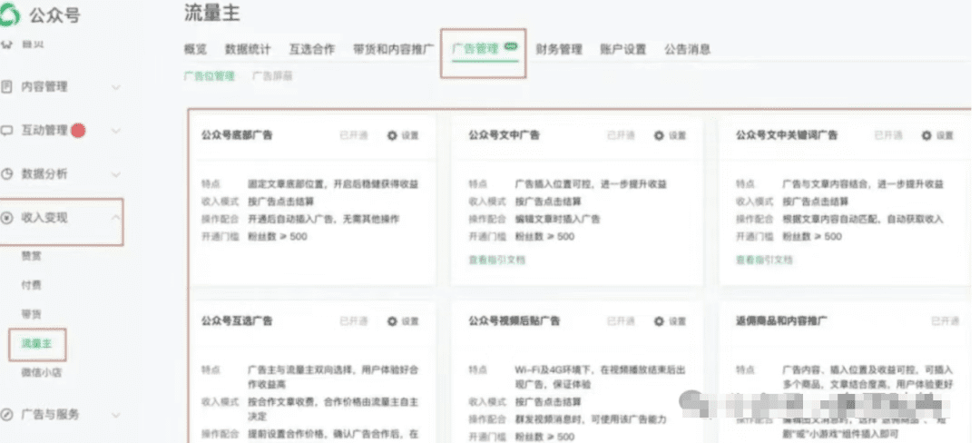The width and height of the screenshot is (980, 443).
Task: Open 设置 gear for 公众号文中关键词广告
Action: pos(926,135)
